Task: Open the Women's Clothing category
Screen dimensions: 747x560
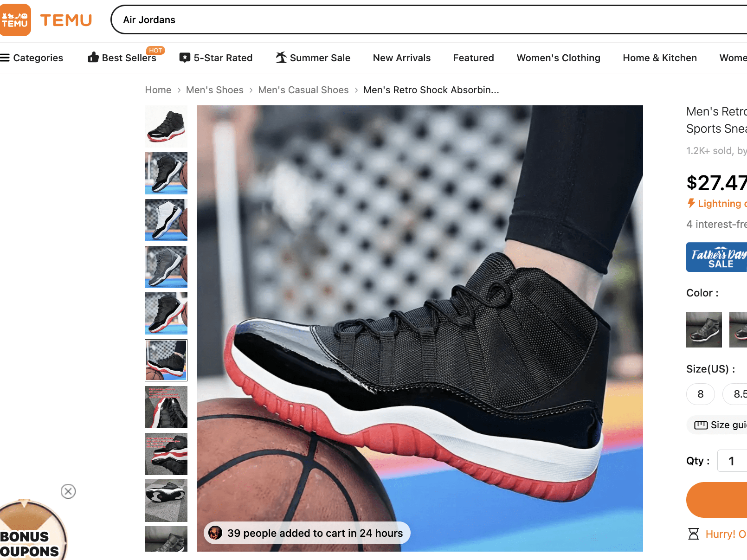Action: pos(558,58)
